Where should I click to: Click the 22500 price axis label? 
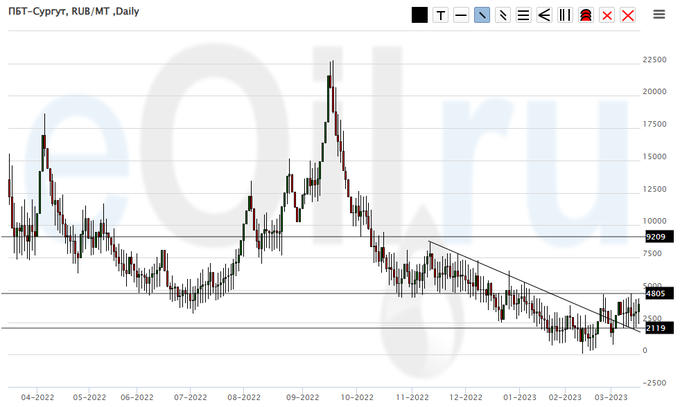click(x=654, y=60)
